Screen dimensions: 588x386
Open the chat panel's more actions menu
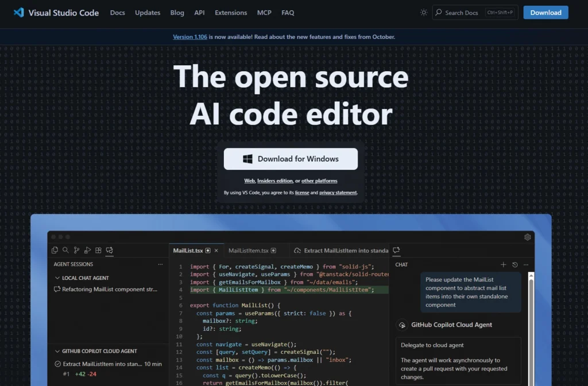tap(526, 264)
